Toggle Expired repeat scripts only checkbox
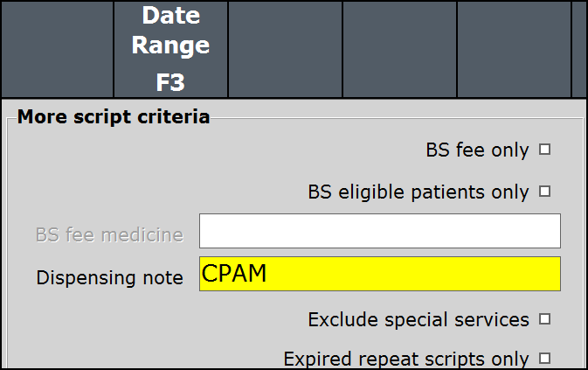 [x=545, y=358]
